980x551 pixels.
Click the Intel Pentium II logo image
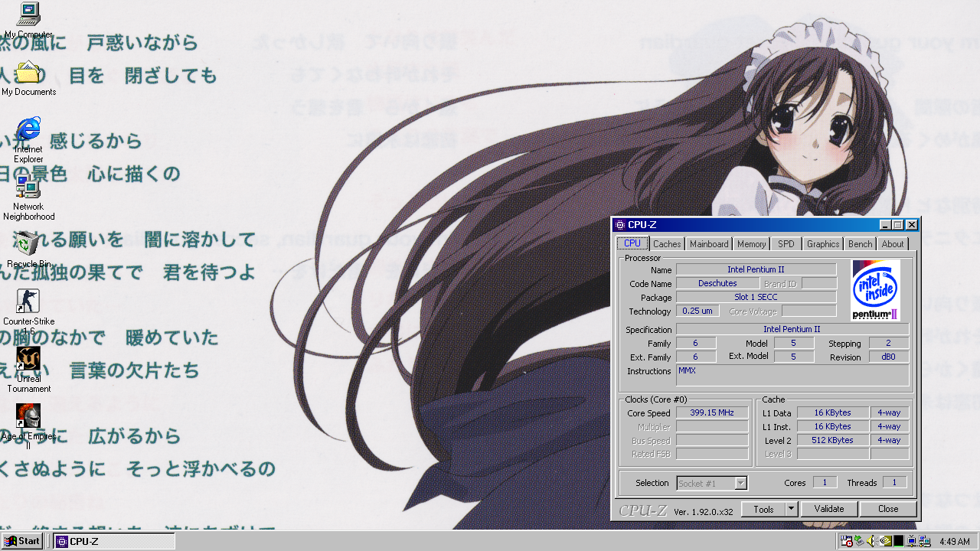(875, 290)
